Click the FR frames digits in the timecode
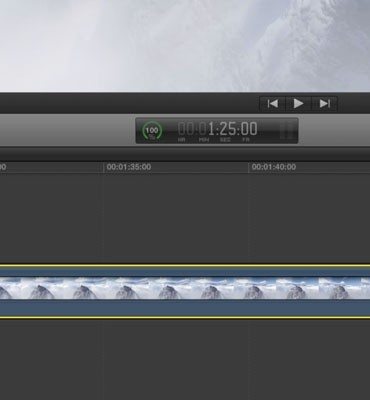The image size is (370, 400). click(x=249, y=129)
